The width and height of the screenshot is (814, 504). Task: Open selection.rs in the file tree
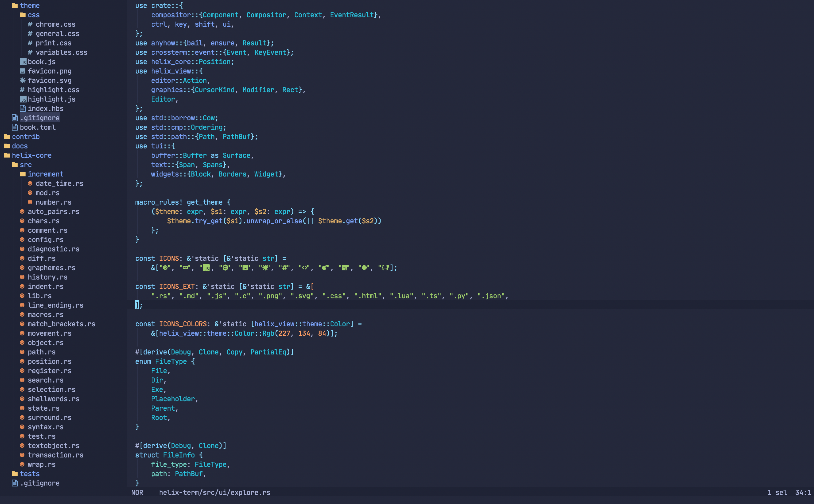click(51, 389)
